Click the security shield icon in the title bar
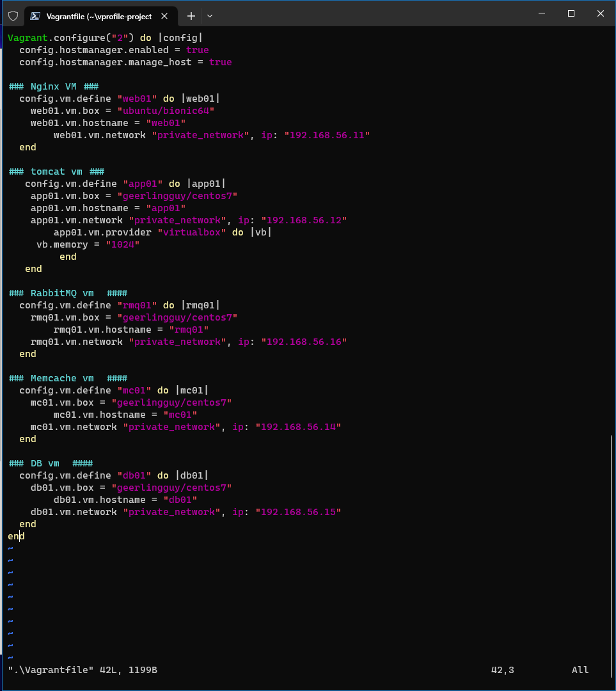The image size is (616, 691). (x=13, y=15)
